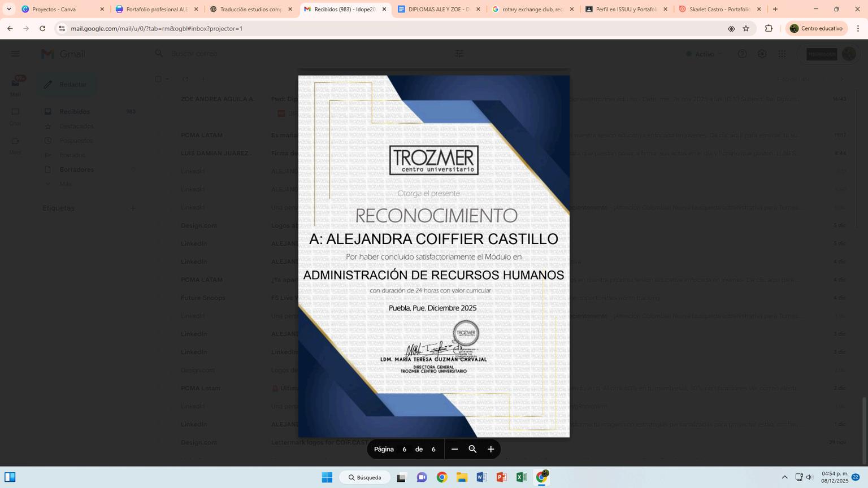Open File Explorer from the taskbar
The width and height of the screenshot is (868, 488).
(x=462, y=477)
